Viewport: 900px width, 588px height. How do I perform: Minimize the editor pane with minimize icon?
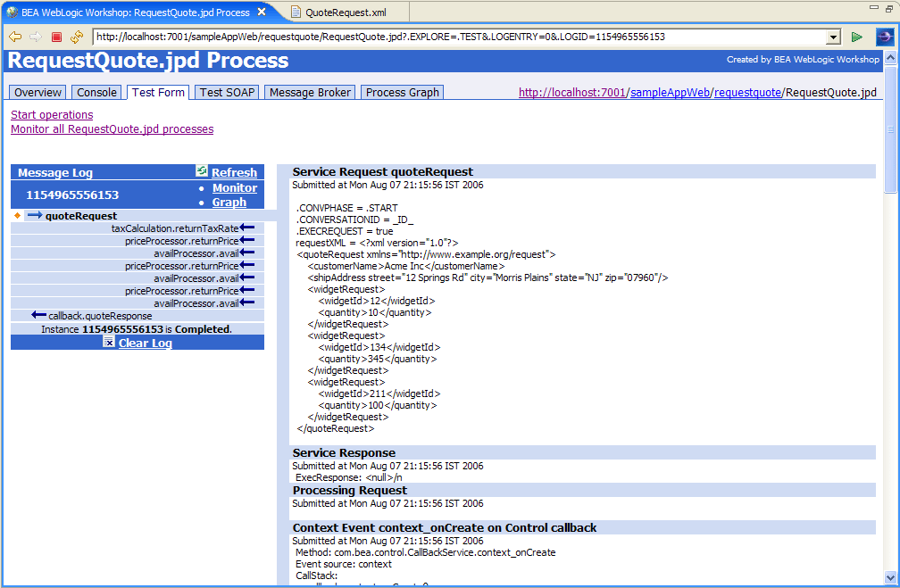(874, 7)
